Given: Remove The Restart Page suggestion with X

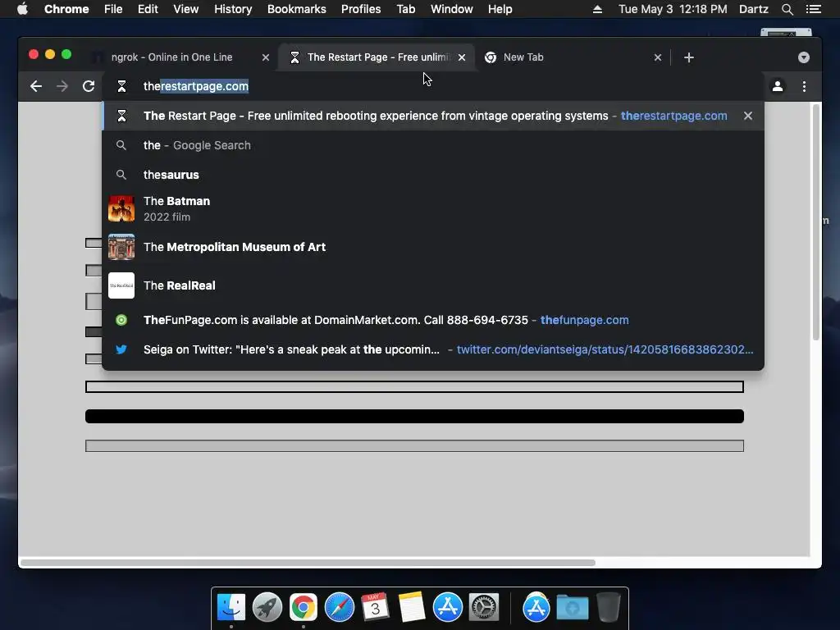Looking at the screenshot, I should click(x=748, y=116).
